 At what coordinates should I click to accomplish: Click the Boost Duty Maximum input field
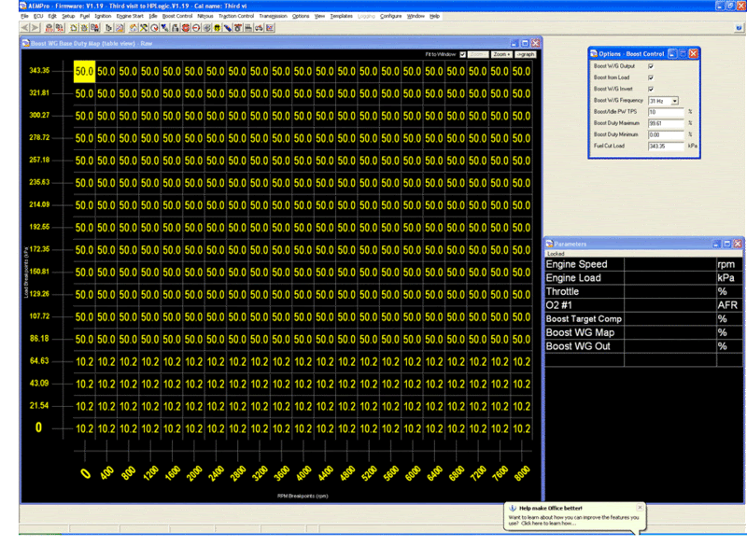(666, 123)
